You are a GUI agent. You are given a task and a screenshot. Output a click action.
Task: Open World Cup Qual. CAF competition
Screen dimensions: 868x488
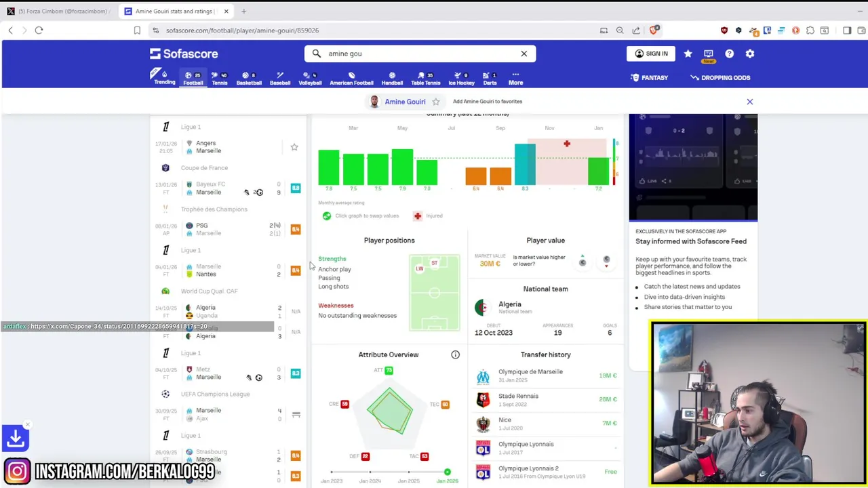point(209,291)
